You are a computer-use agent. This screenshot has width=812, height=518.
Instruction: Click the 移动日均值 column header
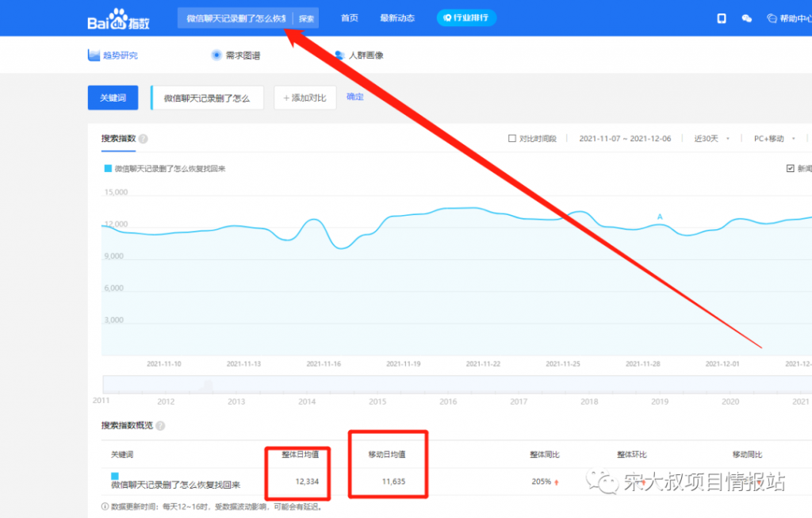[387, 455]
